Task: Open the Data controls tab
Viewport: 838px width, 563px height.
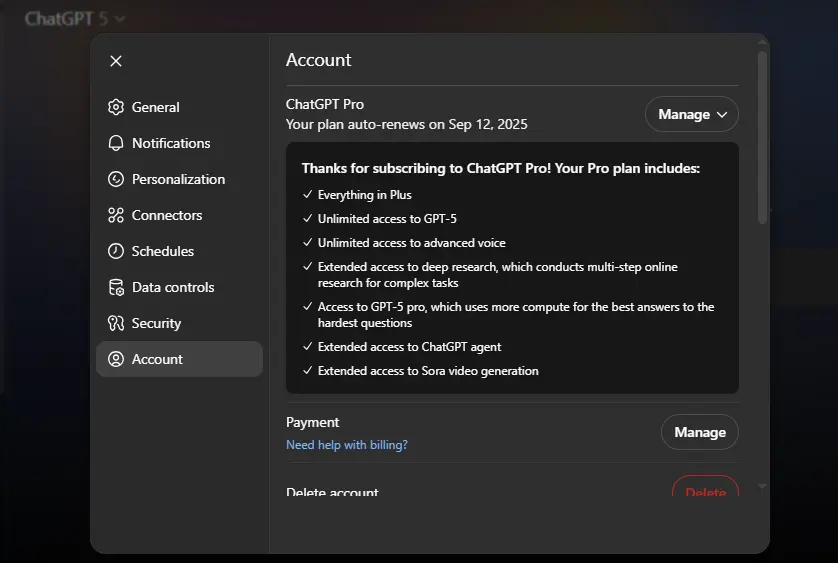Action: tap(179, 287)
